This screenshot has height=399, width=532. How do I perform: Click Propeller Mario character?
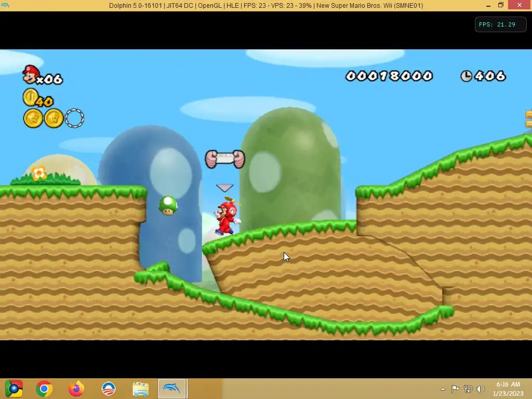tap(227, 216)
